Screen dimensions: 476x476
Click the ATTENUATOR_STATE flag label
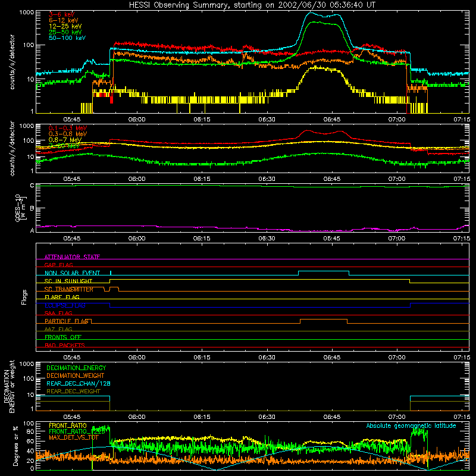click(x=72, y=257)
